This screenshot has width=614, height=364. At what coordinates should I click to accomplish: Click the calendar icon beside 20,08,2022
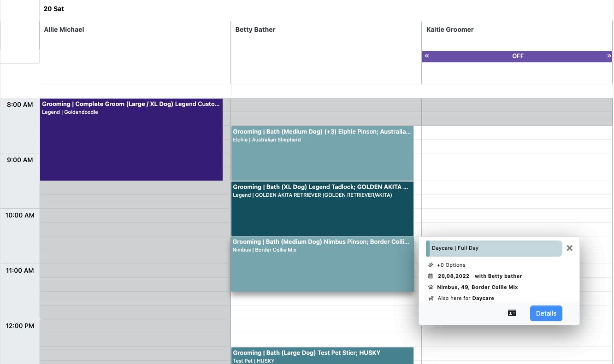(x=431, y=276)
